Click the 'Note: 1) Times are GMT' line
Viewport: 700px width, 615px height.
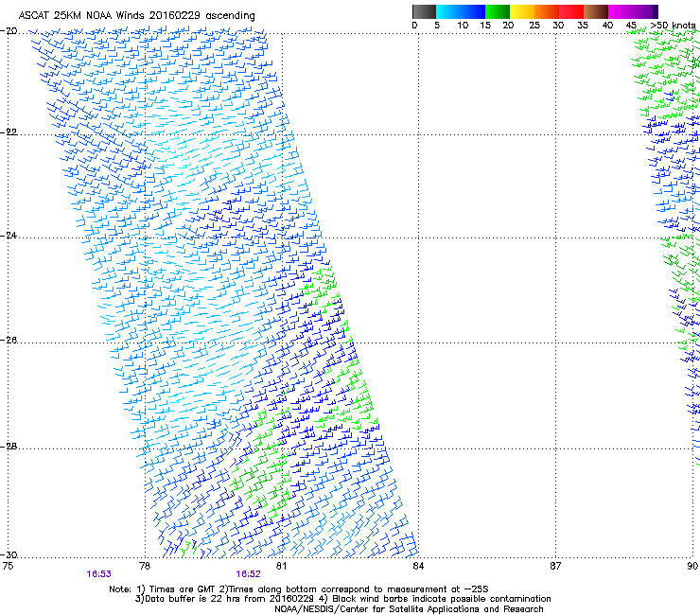[299, 589]
